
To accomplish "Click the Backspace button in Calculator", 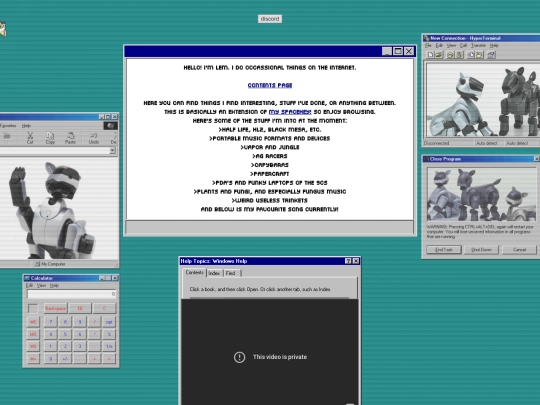I will coord(55,309).
